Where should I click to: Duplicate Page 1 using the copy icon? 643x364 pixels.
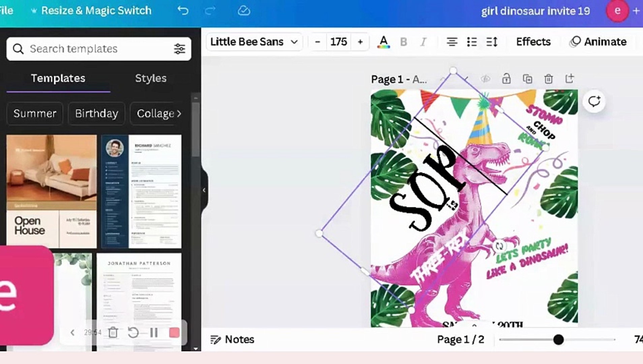[x=528, y=79]
